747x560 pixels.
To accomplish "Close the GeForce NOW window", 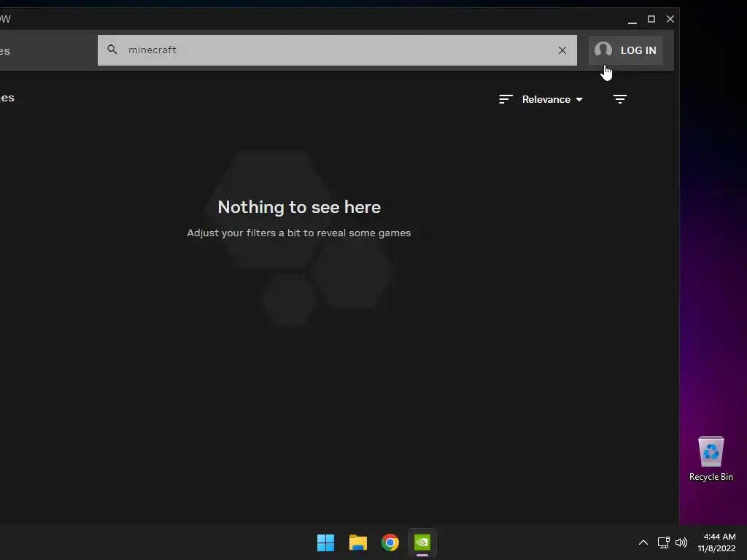I will pyautogui.click(x=670, y=19).
